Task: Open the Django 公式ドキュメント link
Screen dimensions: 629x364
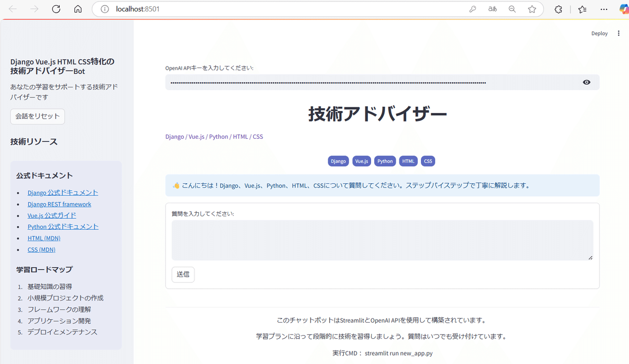Action: point(62,192)
